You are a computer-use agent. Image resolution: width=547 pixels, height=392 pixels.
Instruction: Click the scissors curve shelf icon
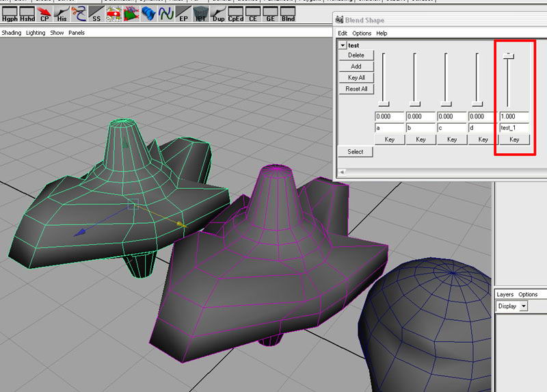coord(79,14)
